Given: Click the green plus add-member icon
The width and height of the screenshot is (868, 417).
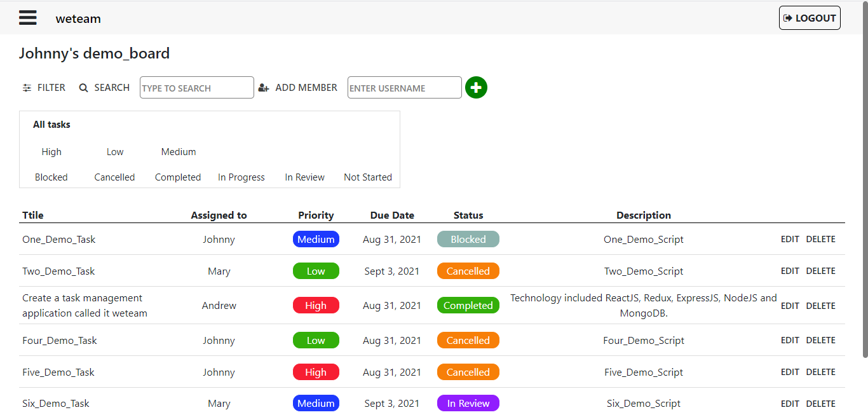Looking at the screenshot, I should [x=476, y=88].
